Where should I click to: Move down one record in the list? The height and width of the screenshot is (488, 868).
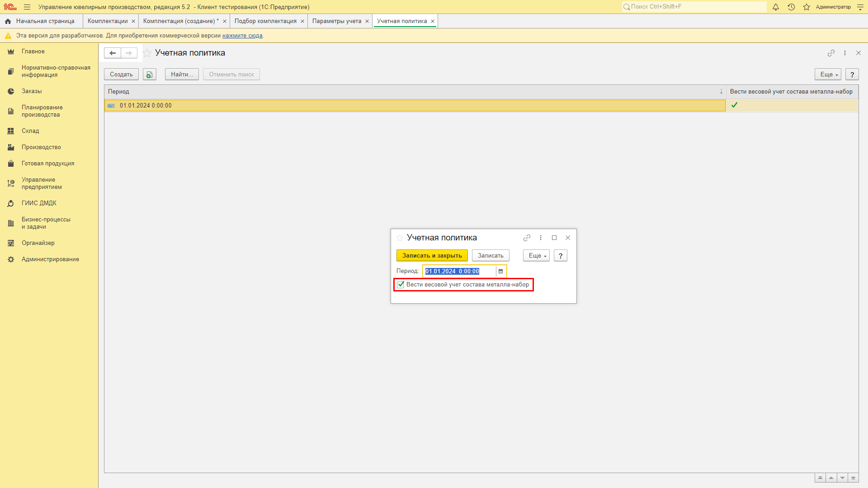tap(842, 478)
